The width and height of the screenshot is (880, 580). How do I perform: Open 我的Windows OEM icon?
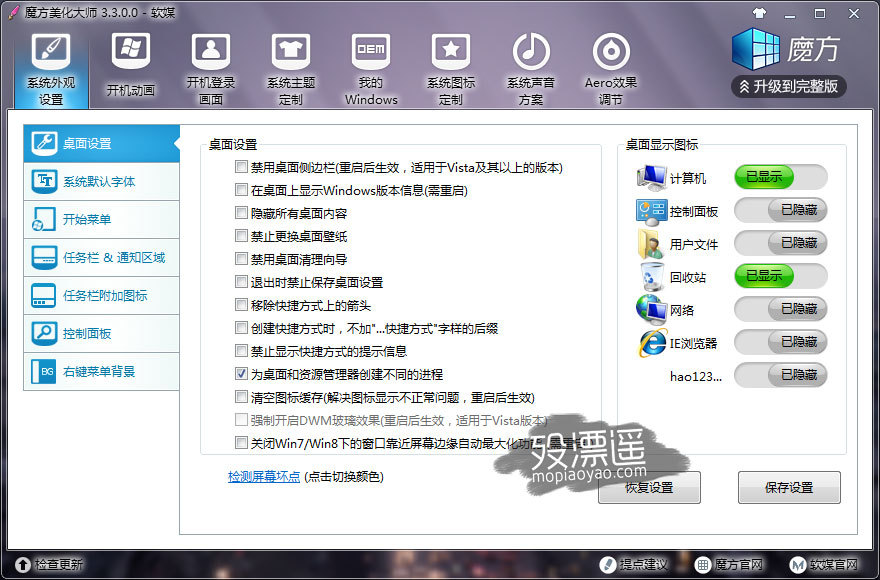click(371, 51)
